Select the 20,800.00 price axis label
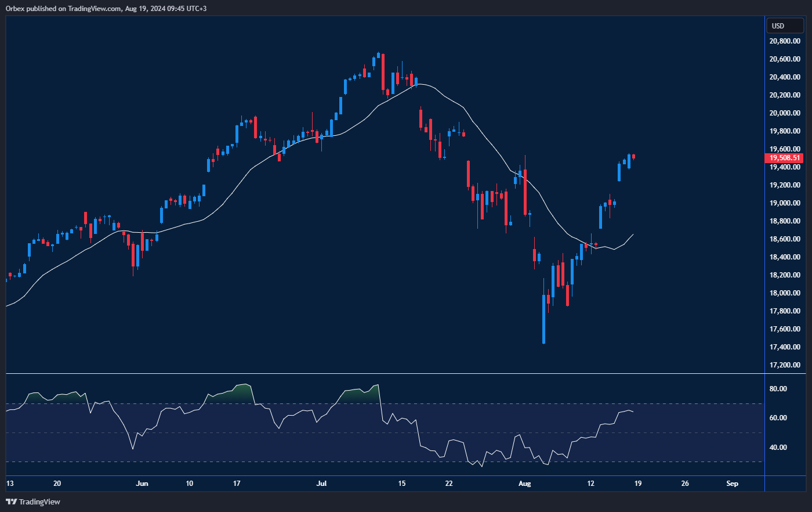The width and height of the screenshot is (812, 512). coord(785,41)
